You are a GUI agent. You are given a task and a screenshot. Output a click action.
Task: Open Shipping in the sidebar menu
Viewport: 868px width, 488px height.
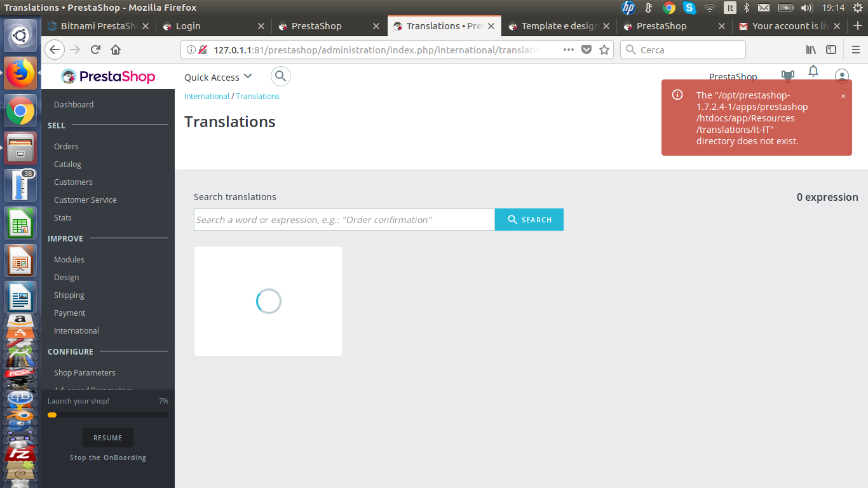coord(69,295)
